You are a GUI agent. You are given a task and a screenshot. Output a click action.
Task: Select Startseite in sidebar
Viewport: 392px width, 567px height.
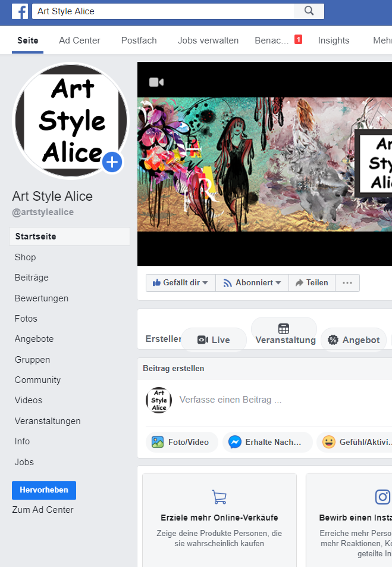(70, 236)
